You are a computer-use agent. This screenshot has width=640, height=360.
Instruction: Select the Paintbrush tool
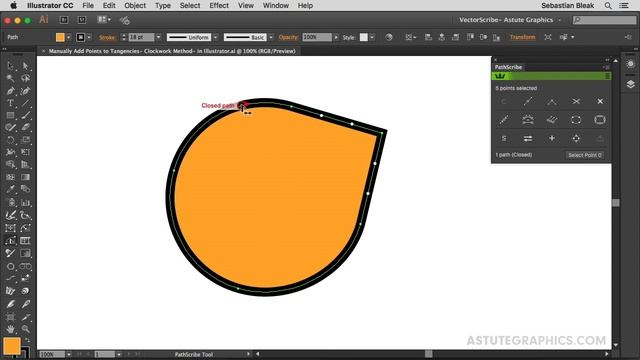[x=26, y=116]
